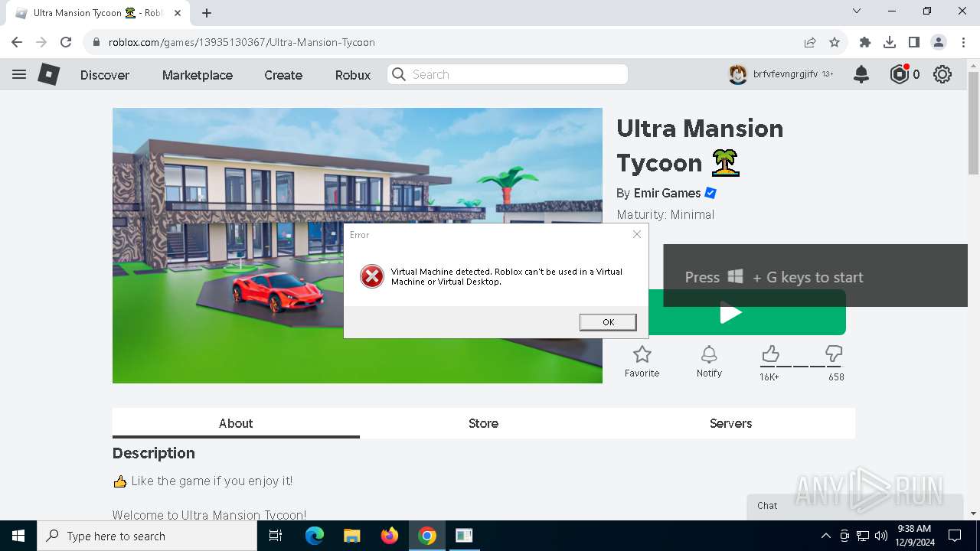Go to the Create page
980x551 pixels.
[x=283, y=75]
